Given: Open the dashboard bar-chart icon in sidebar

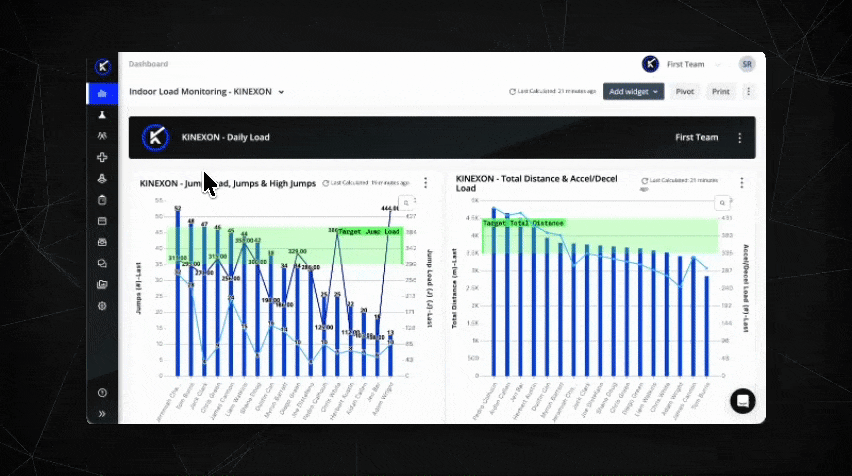Looking at the screenshot, I should 102,93.
